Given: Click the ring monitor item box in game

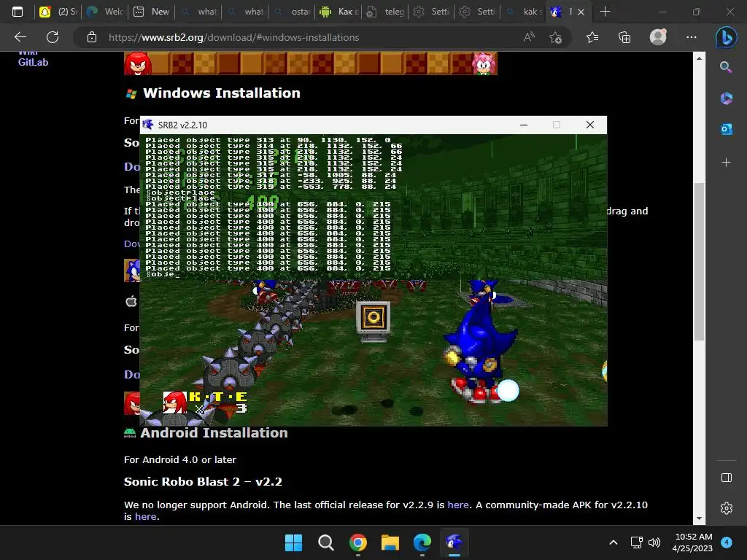Looking at the screenshot, I should [373, 320].
